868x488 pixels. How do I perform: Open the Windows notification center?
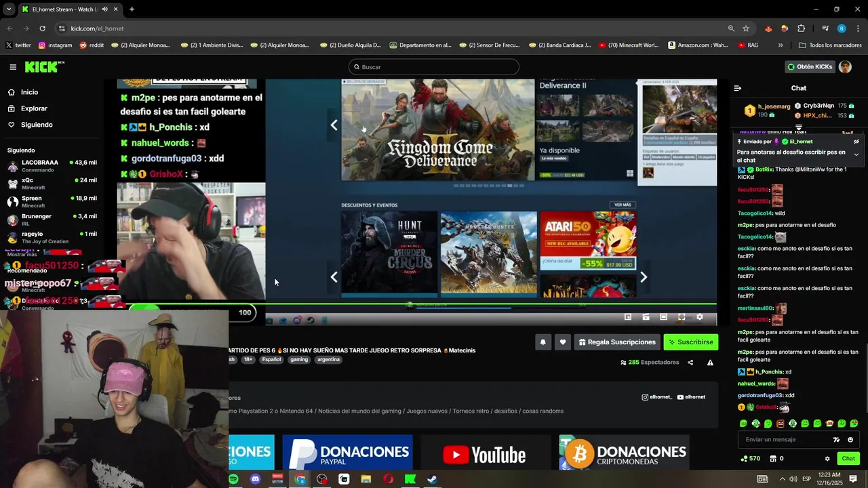coord(853,479)
